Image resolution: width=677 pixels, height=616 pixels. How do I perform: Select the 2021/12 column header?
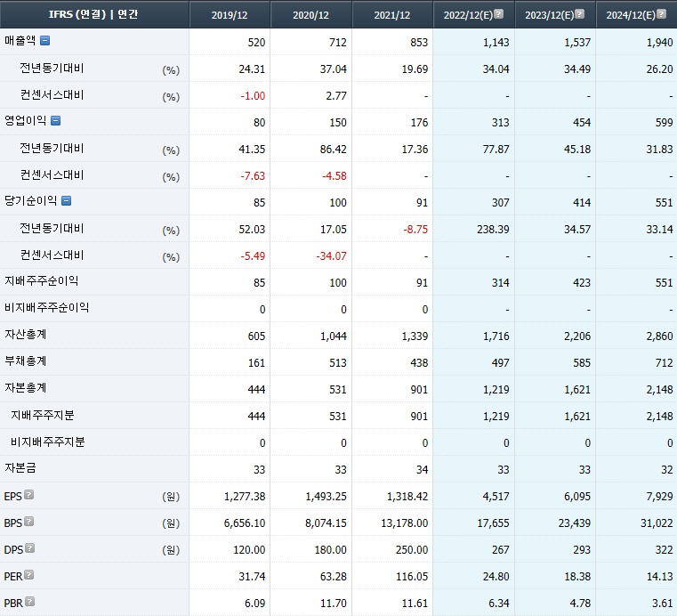click(392, 15)
